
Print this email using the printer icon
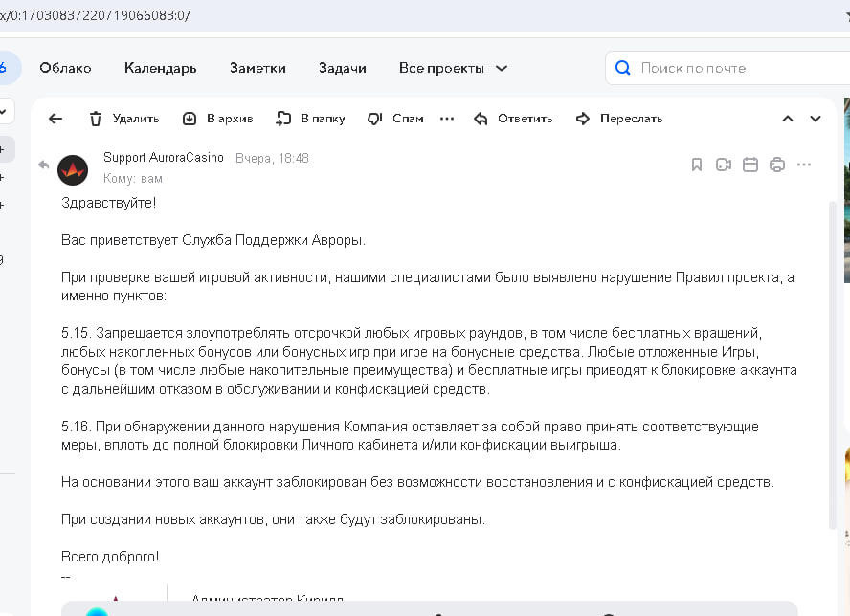point(777,165)
